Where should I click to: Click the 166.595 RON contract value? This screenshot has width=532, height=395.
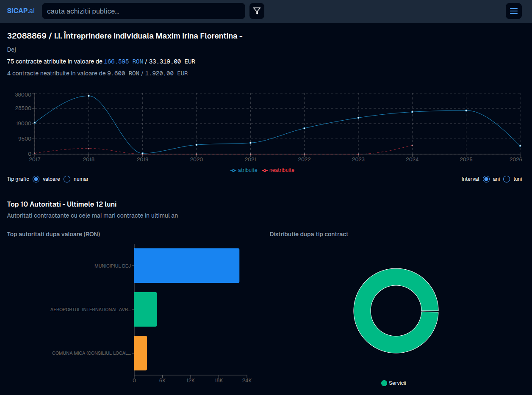[x=123, y=61]
